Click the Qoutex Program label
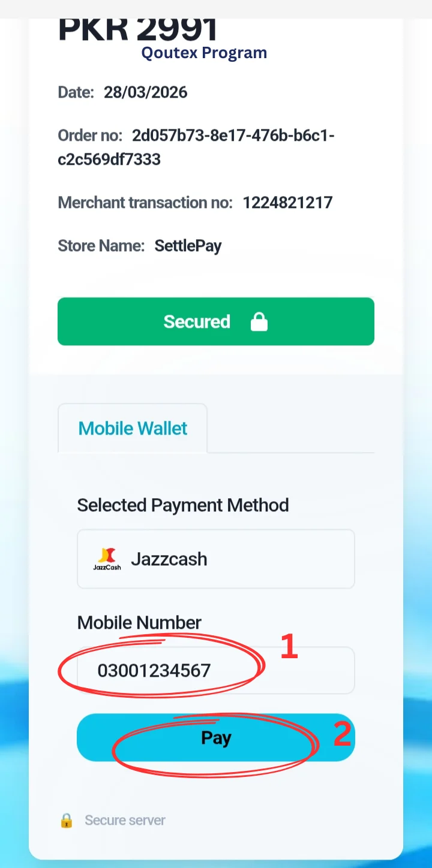The image size is (432, 868). tap(204, 53)
